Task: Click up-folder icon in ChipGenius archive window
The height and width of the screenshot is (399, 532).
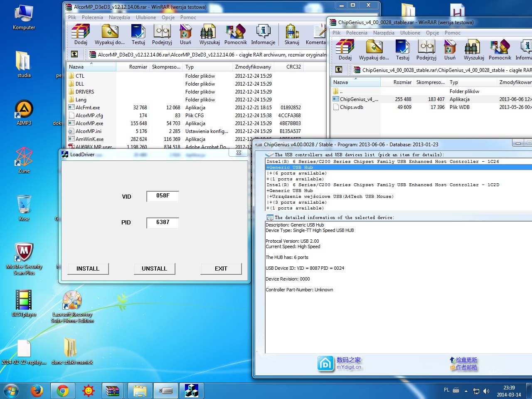Action: click(x=339, y=69)
